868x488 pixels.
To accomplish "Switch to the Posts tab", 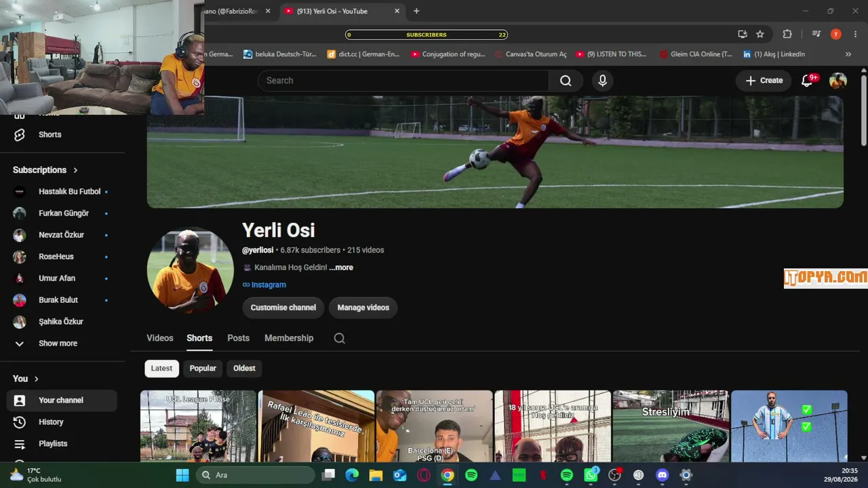I will point(238,338).
